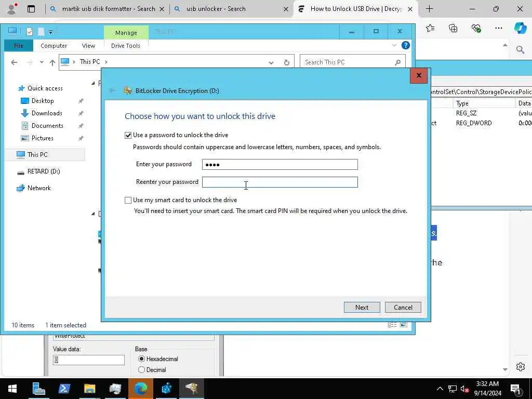Launch PowerShell from taskbar
Viewport: 532px width, 399px height.
(x=64, y=389)
